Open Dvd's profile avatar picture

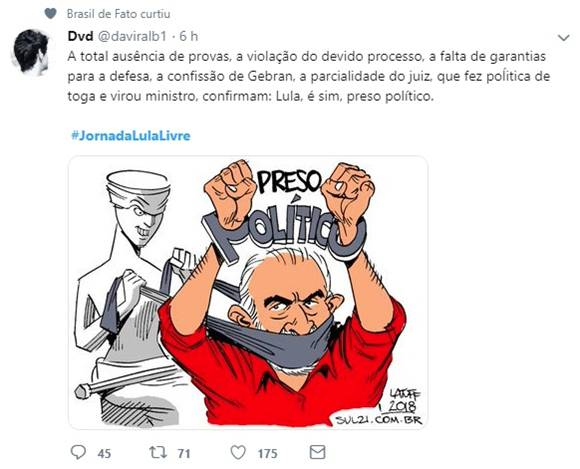(31, 53)
